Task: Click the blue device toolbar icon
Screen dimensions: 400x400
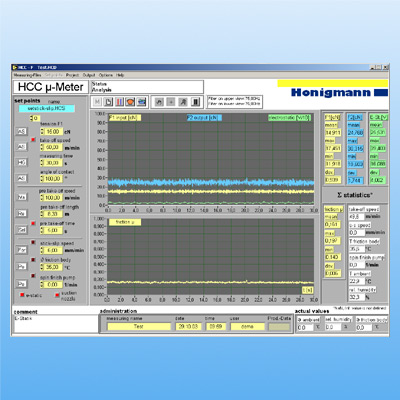Action: 142,102
